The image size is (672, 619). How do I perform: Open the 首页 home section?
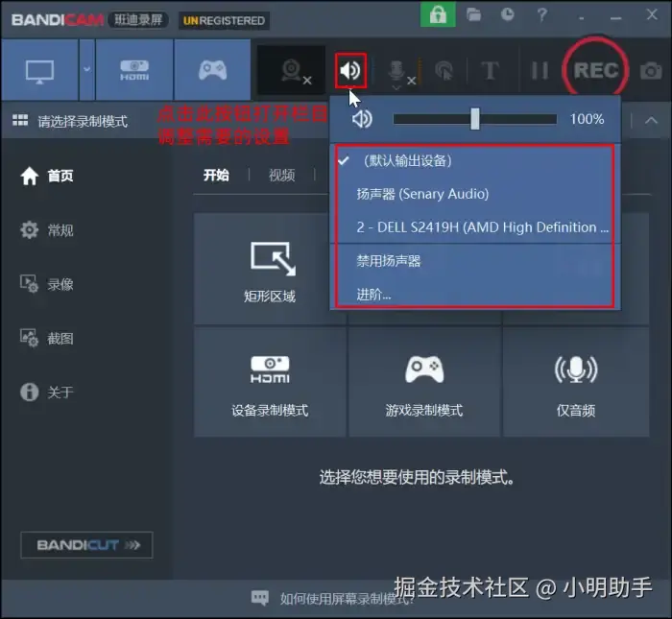tap(47, 176)
